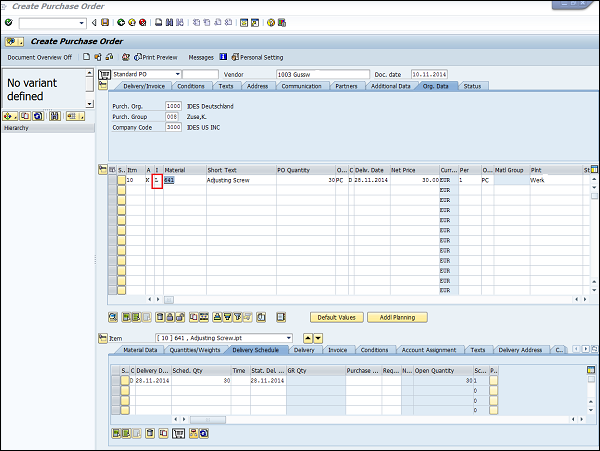This screenshot has height=451, width=600.
Task: Open the command field dropdown
Action: (81, 22)
